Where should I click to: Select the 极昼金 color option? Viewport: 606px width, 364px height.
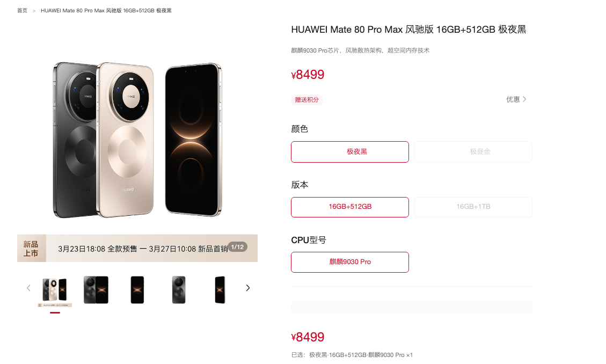pyautogui.click(x=473, y=152)
